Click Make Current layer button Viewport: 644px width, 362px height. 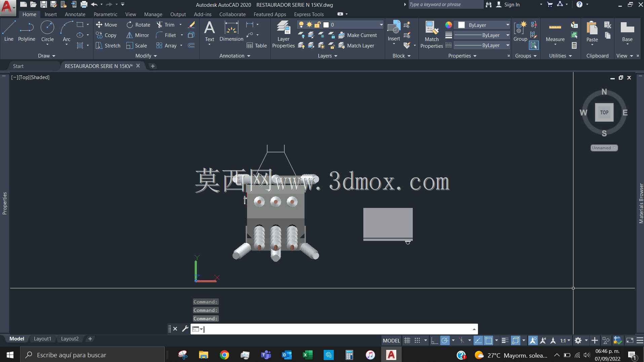[358, 35]
